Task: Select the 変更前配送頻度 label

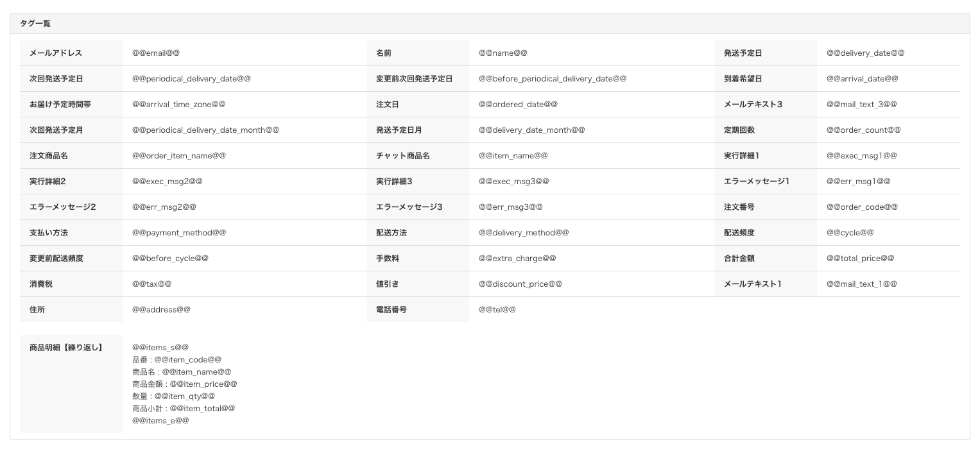Action: [56, 259]
